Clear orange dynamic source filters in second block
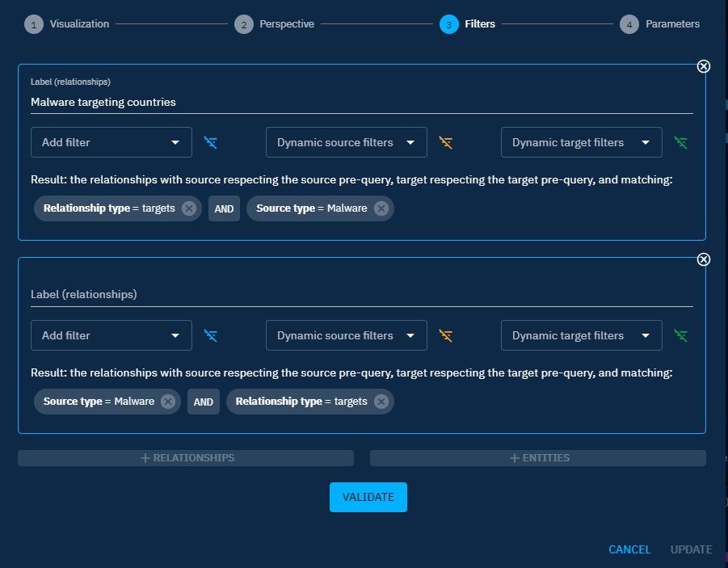 [x=445, y=336]
